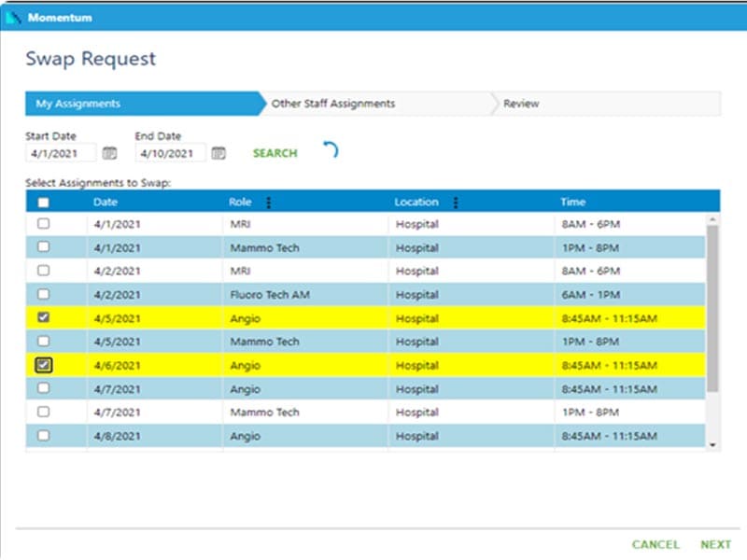
Task: Check the 4/1/2021 Mammo Tech checkbox
Action: coord(43,246)
